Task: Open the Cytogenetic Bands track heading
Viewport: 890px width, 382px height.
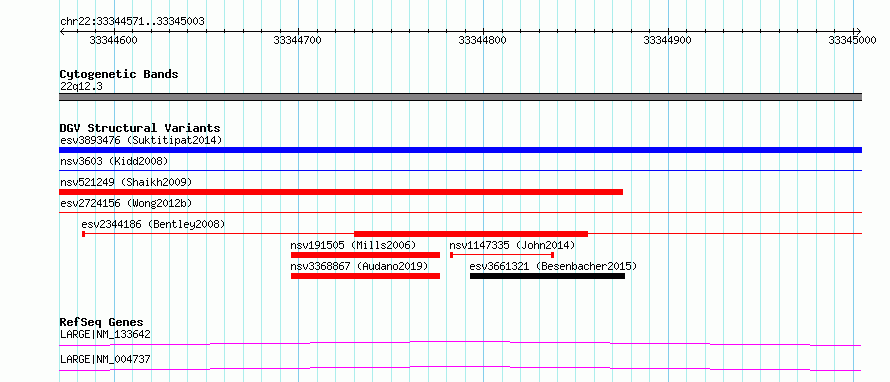Action: point(119,74)
